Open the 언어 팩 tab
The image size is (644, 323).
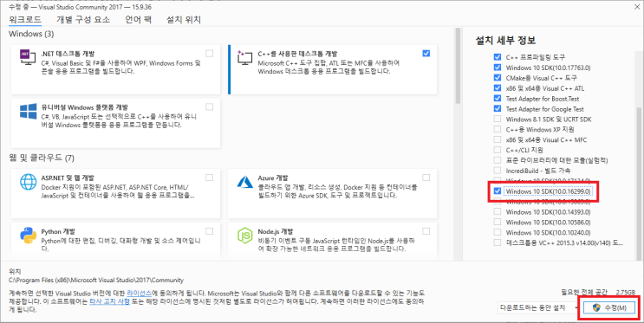(139, 19)
